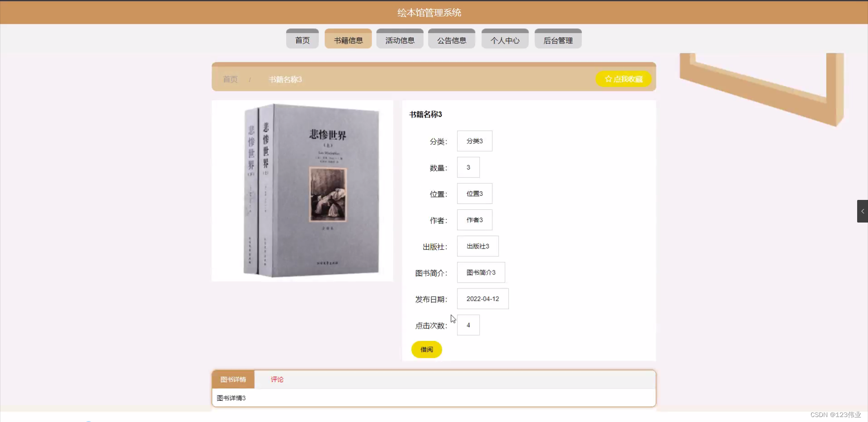
Task: Open the 书籍信息 navigation tab
Action: tap(348, 40)
